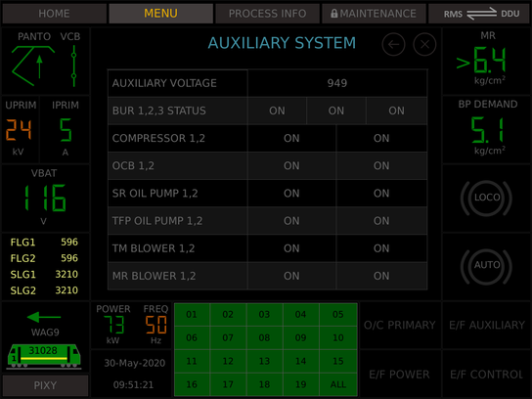Image resolution: width=532 pixels, height=399 pixels.
Task: Go to the HOME tab
Action: pyautogui.click(x=55, y=14)
